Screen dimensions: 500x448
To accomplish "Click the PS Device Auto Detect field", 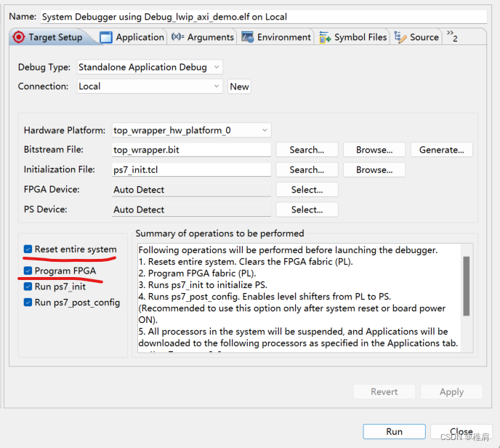I will tap(191, 209).
